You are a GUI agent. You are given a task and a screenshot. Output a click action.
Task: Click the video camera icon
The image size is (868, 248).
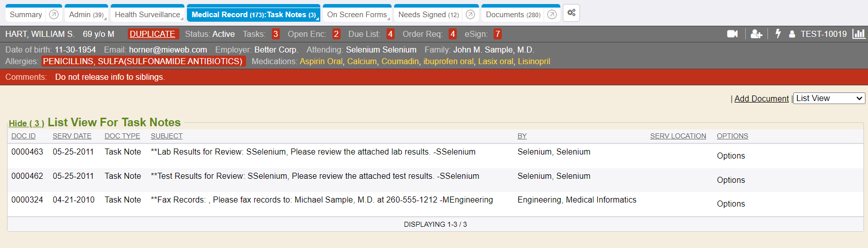(732, 34)
